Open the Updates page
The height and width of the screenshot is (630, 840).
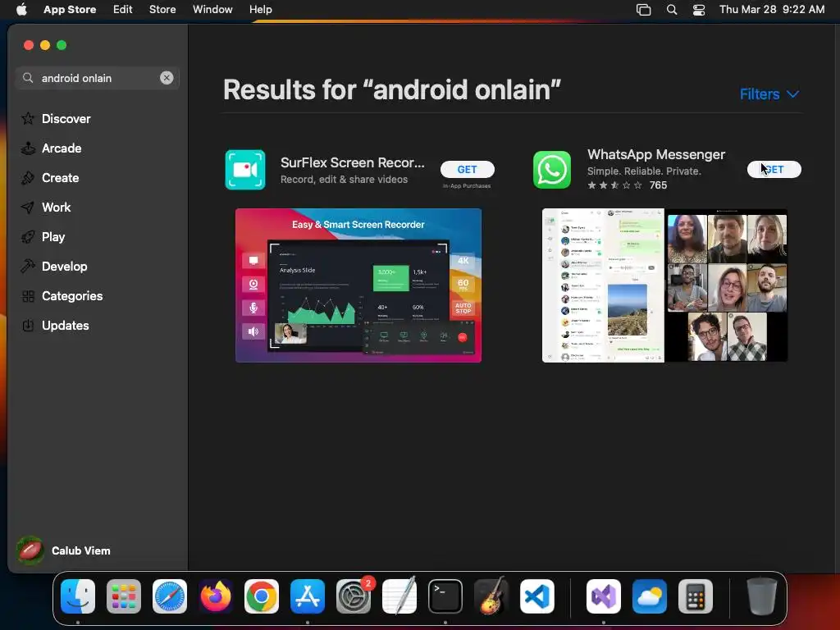tap(55, 325)
